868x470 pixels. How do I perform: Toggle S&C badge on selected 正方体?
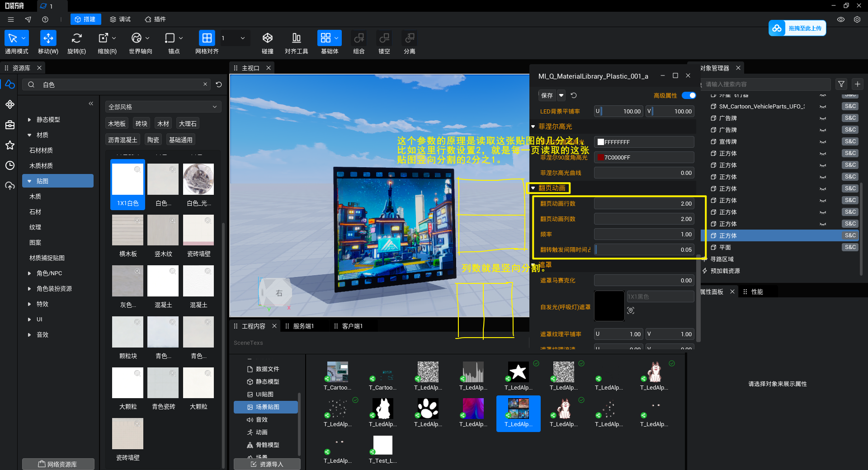(x=850, y=235)
